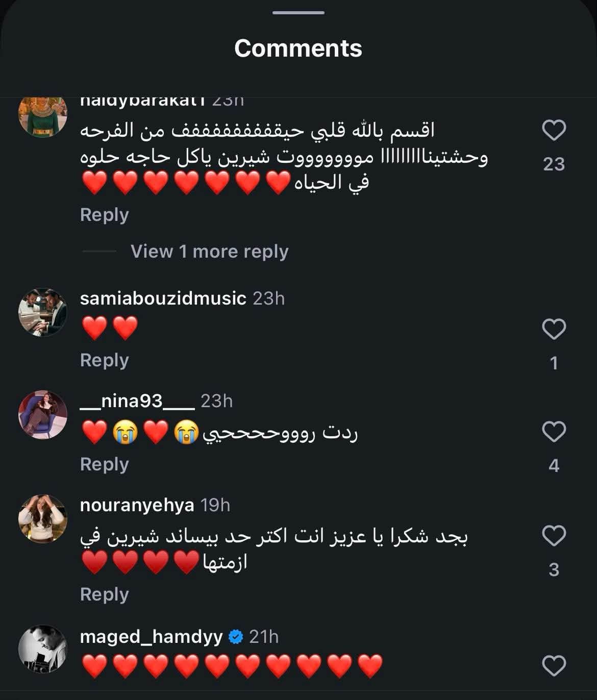Image resolution: width=597 pixels, height=700 pixels.
Task: Reply to haidybarakat1's comment
Action: coord(104,215)
